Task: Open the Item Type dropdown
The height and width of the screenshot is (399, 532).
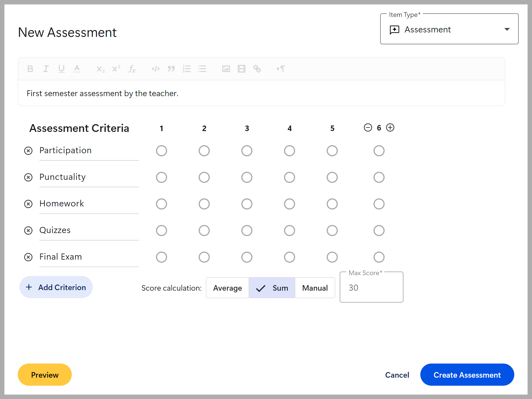Action: pos(449,29)
